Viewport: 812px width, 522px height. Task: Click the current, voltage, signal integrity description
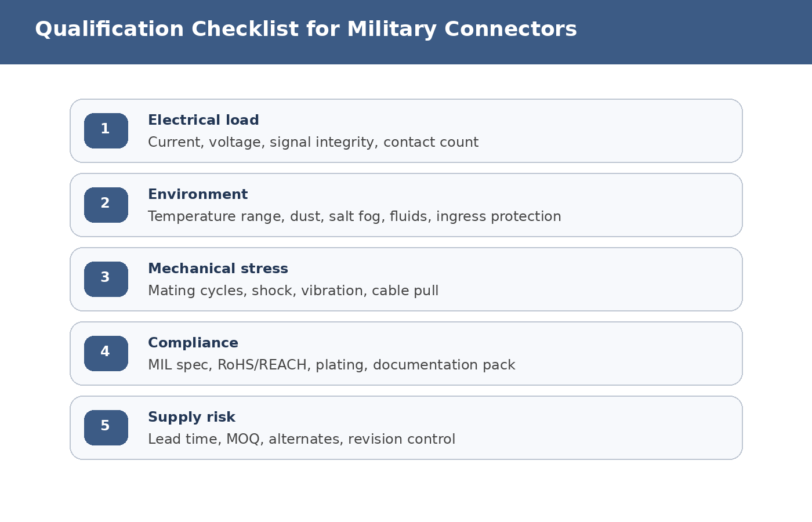click(313, 143)
